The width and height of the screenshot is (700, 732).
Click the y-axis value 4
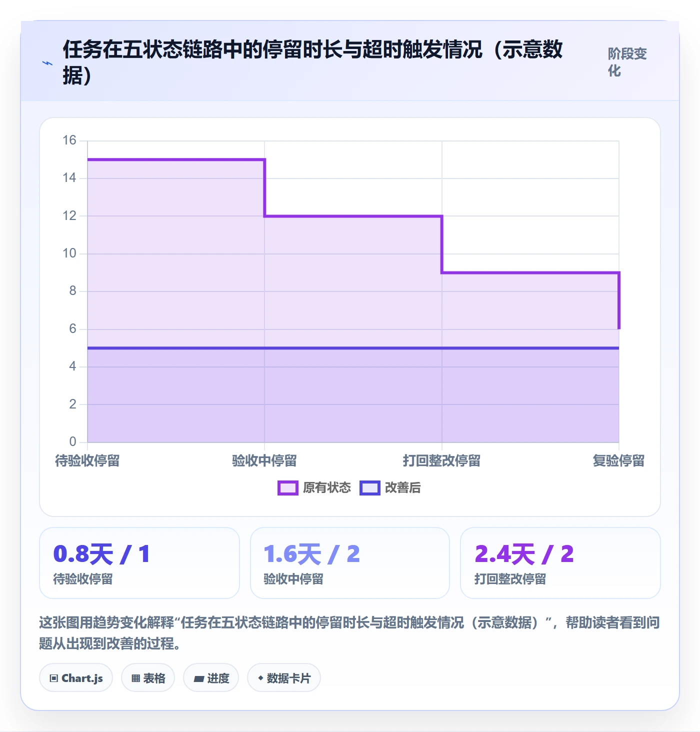click(x=73, y=366)
